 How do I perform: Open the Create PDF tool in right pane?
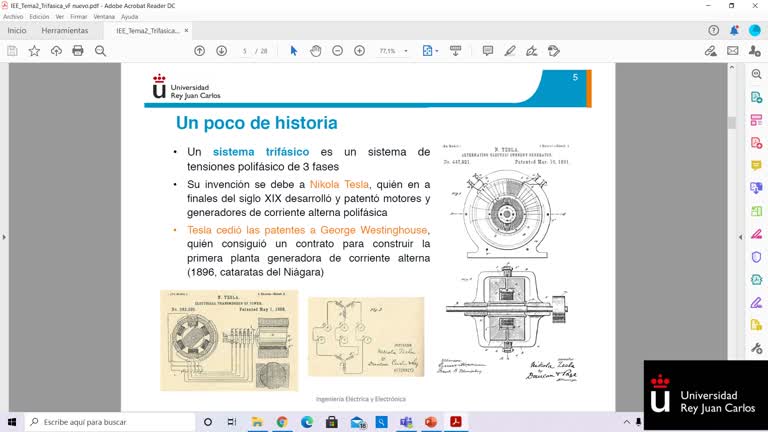tap(756, 143)
